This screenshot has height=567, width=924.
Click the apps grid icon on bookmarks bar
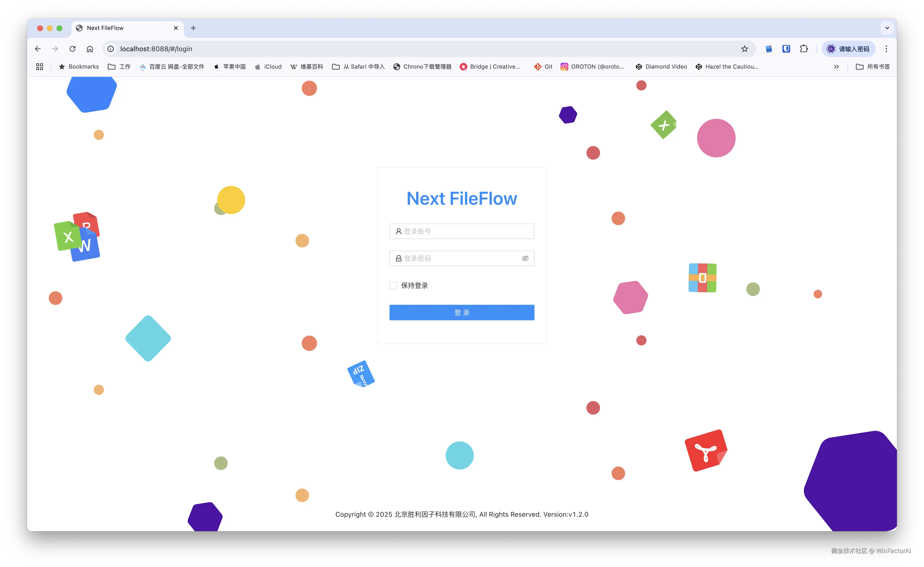coord(39,66)
